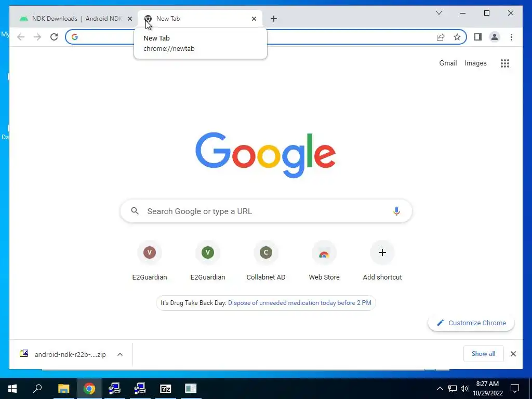532x399 pixels.
Task: Open File Explorer from taskbar
Action: 63,389
